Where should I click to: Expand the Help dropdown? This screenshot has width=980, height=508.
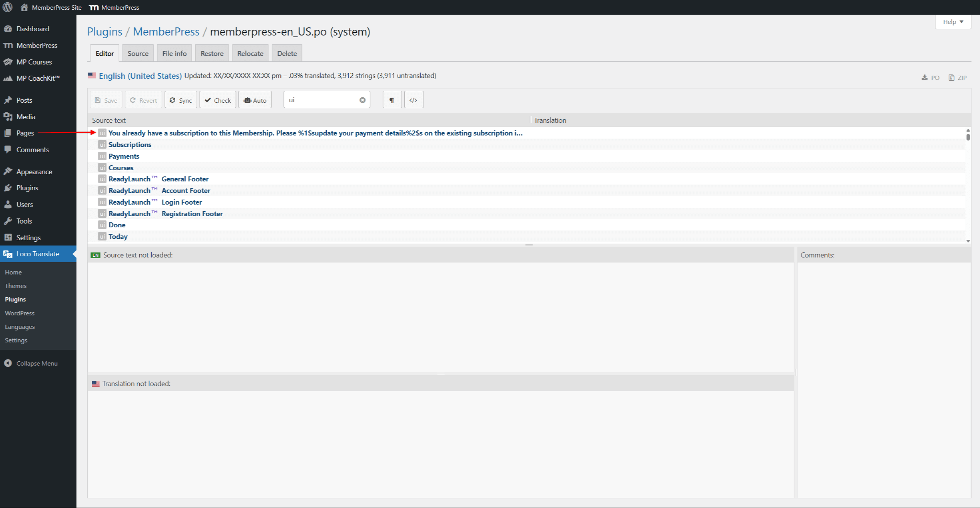(x=953, y=22)
